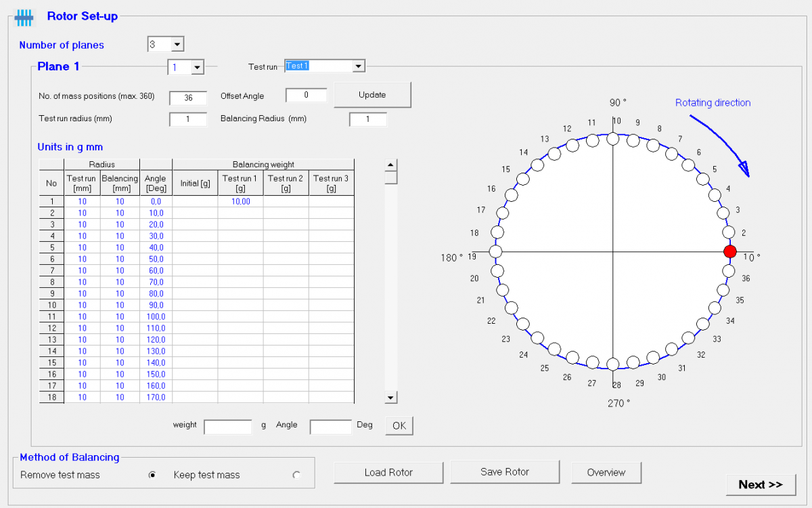
Task: Open the Number of planes dropdown
Action: (x=177, y=45)
